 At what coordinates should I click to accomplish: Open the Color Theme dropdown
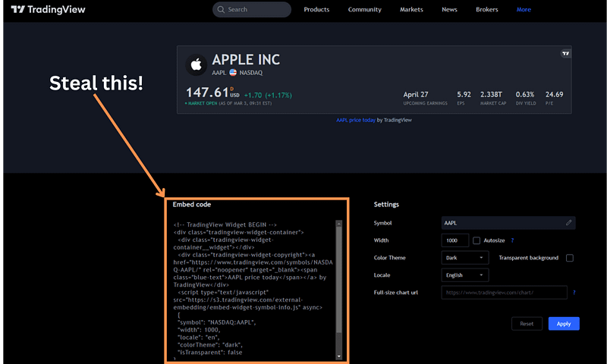[x=465, y=258]
